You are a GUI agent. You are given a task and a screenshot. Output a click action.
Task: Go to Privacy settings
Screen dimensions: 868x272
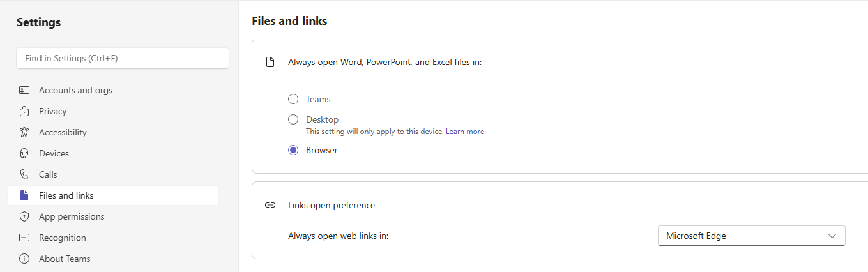coord(52,111)
